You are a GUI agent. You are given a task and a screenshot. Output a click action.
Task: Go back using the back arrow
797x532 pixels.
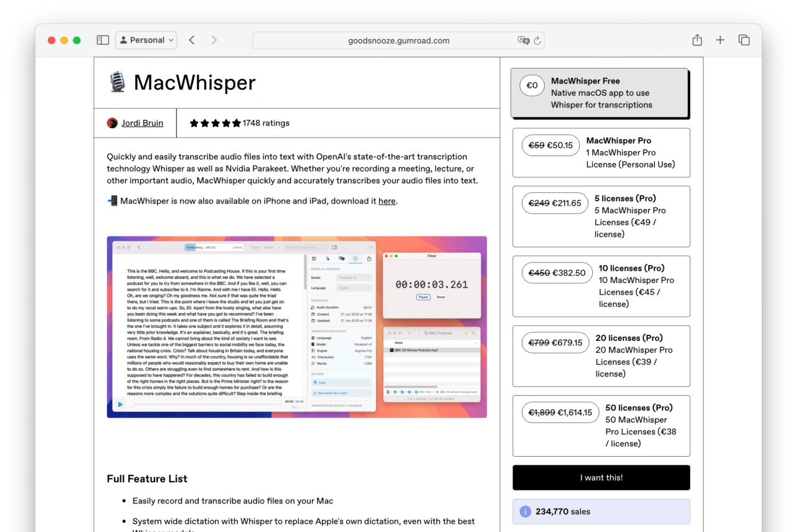pos(192,40)
